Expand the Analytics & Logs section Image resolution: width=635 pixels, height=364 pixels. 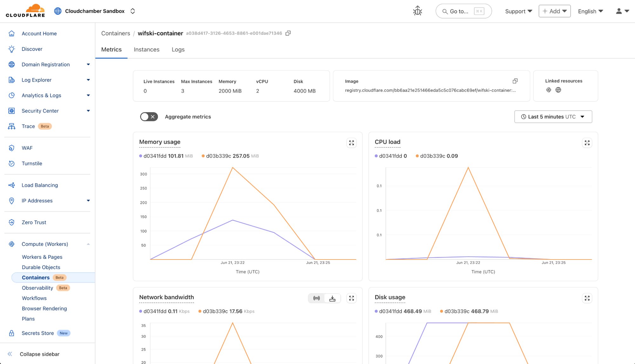[x=88, y=95]
